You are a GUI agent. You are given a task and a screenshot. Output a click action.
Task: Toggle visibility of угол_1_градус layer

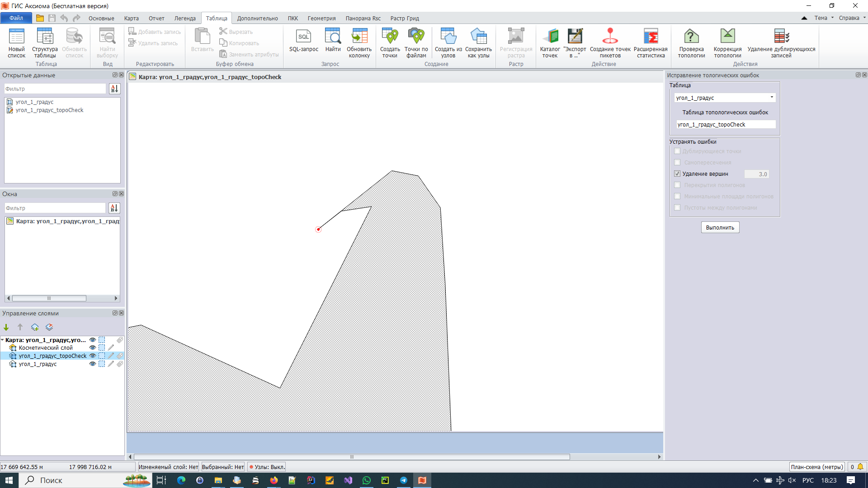pos(92,364)
